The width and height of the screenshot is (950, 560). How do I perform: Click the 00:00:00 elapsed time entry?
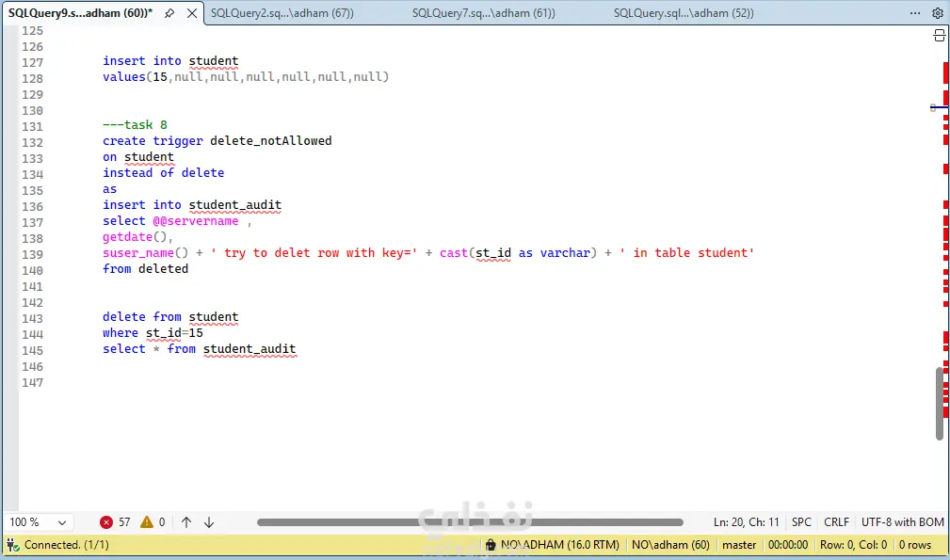pos(788,544)
